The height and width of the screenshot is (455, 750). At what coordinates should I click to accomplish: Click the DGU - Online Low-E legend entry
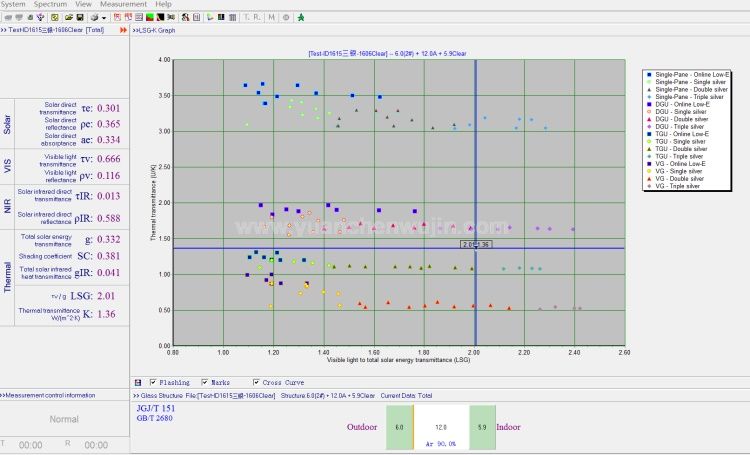click(x=678, y=104)
